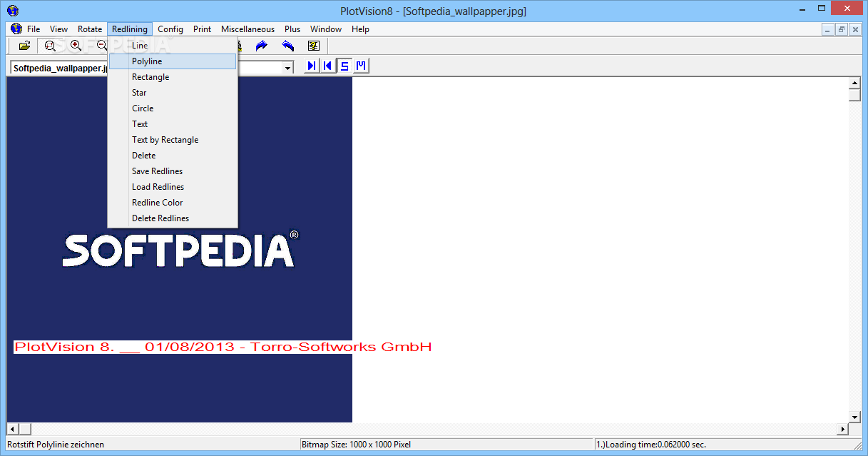Toggle the blue S button
The height and width of the screenshot is (456, 868).
click(344, 66)
